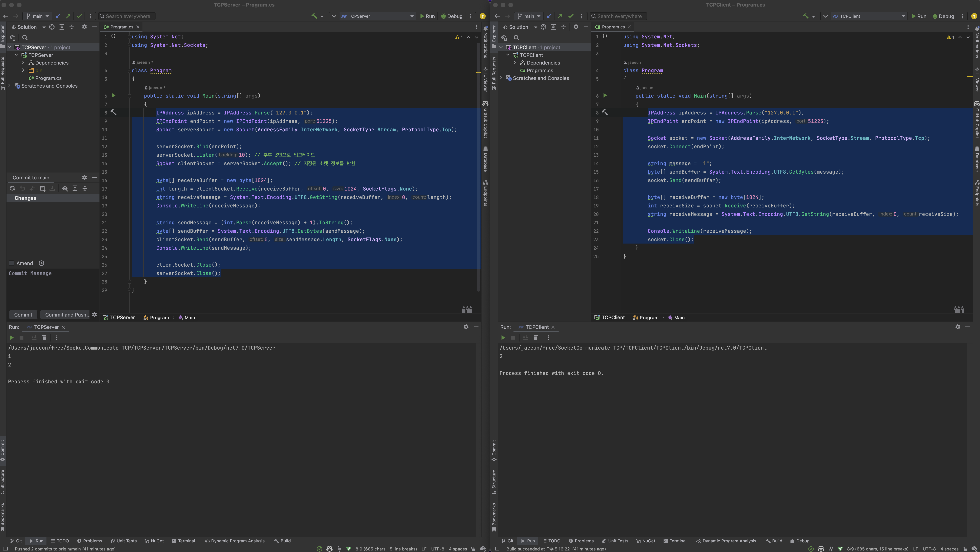This screenshot has height=552, width=980.
Task: Open TCPServer run configuration dropdown
Action: 377,16
